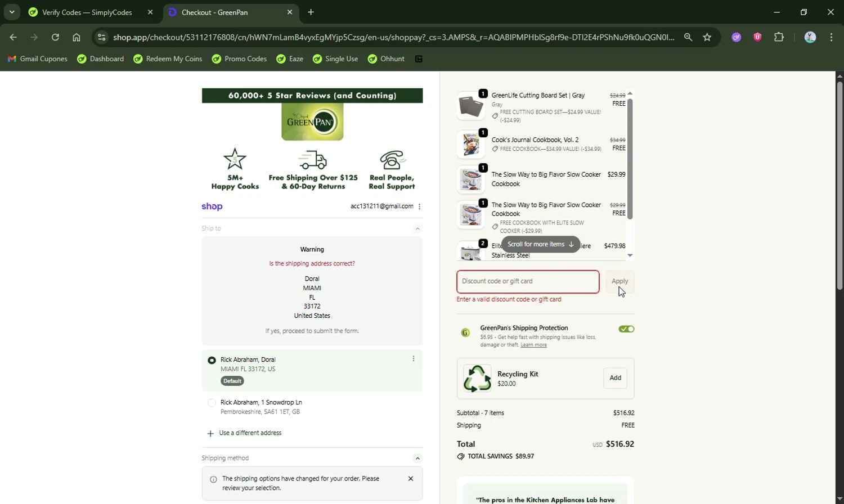Click the Total $516.92 amount
Image resolution: width=844 pixels, height=504 pixels.
point(620,444)
